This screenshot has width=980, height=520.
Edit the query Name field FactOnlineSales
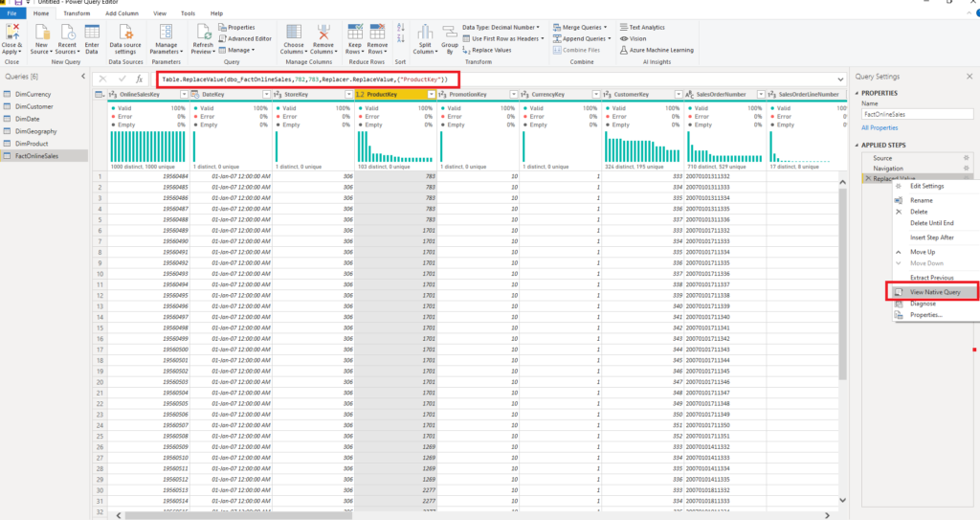coord(917,115)
